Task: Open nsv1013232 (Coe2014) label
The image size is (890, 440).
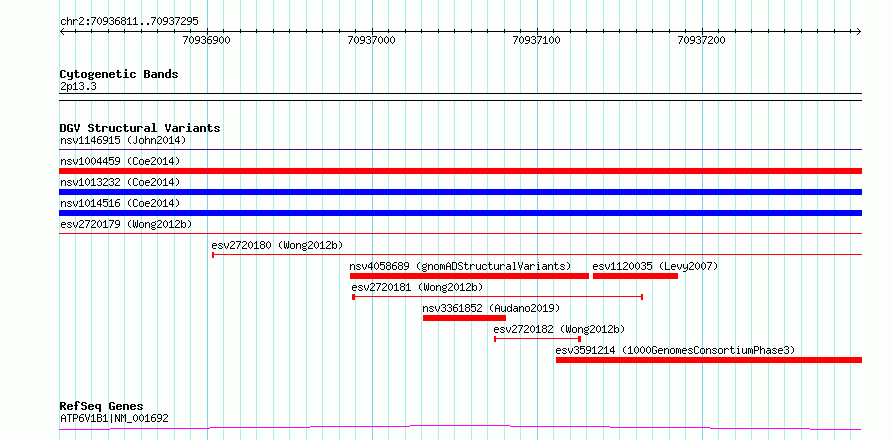Action: pyautogui.click(x=120, y=182)
